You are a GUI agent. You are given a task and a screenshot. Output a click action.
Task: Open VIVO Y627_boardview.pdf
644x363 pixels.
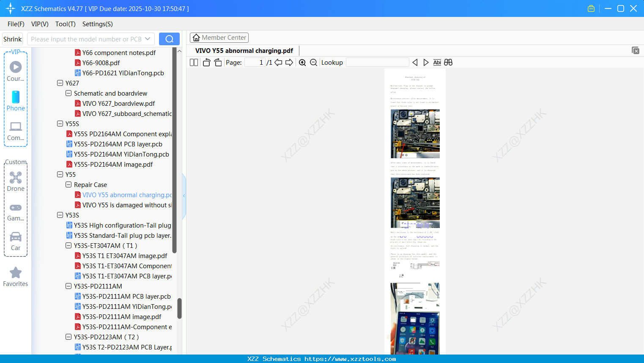pos(118,103)
